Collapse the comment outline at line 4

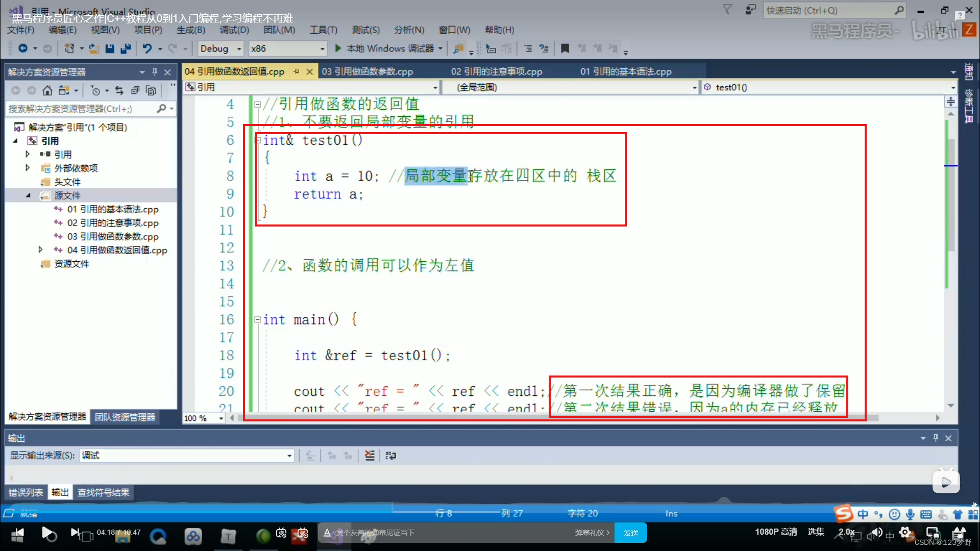[257, 105]
